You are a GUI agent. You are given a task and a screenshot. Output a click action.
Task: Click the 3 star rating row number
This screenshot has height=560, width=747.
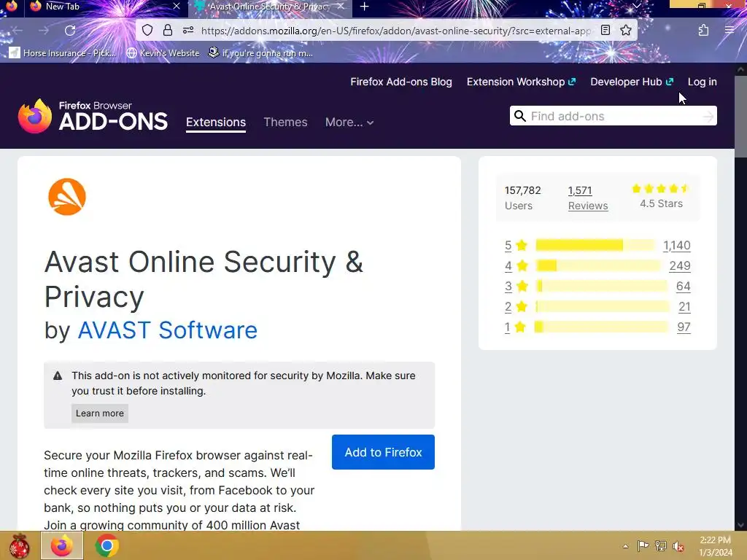click(x=508, y=286)
